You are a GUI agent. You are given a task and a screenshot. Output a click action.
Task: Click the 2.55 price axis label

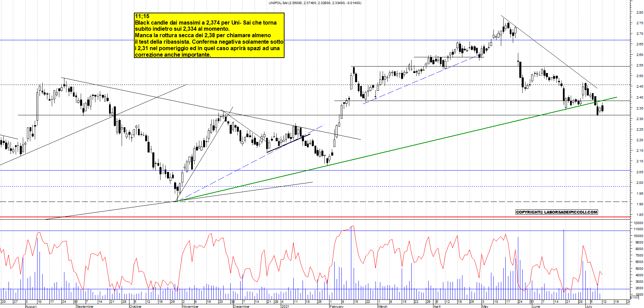[x=639, y=65]
